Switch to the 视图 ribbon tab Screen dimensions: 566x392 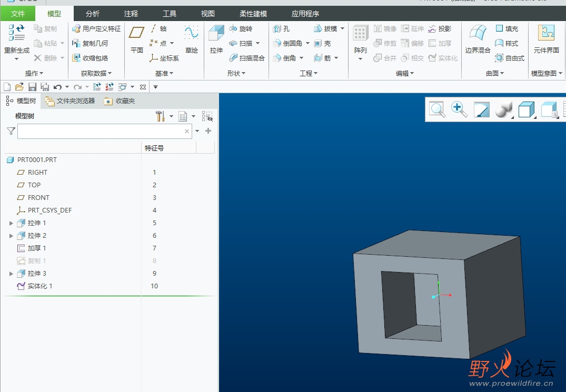pyautogui.click(x=207, y=14)
